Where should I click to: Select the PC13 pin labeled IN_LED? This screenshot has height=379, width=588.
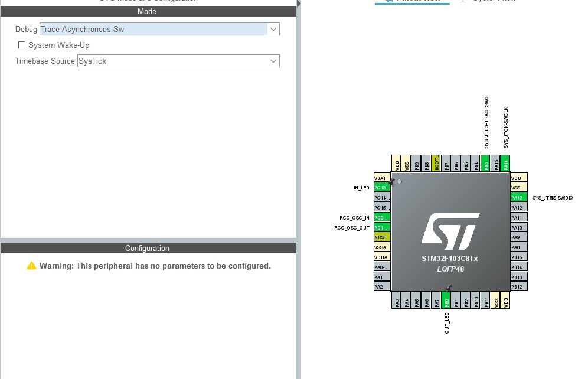[382, 188]
